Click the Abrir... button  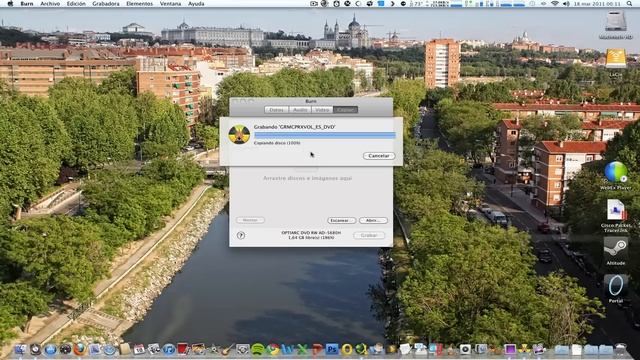pyautogui.click(x=373, y=220)
